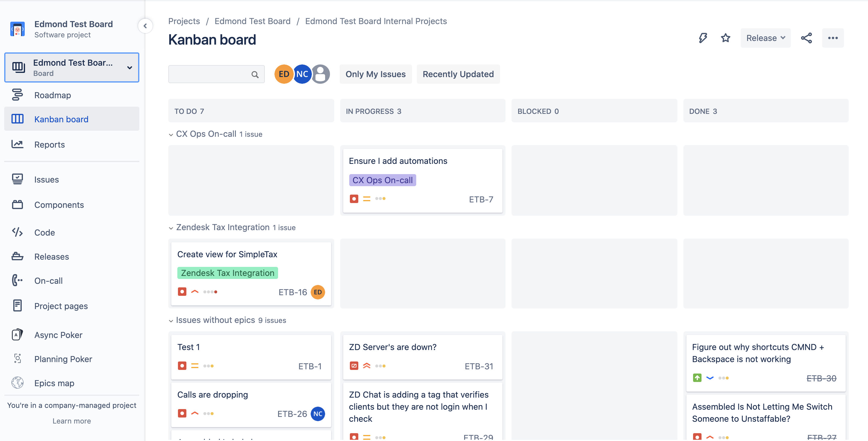The image size is (868, 441).
Task: Toggle the Recently Updated filter
Action: coord(458,74)
